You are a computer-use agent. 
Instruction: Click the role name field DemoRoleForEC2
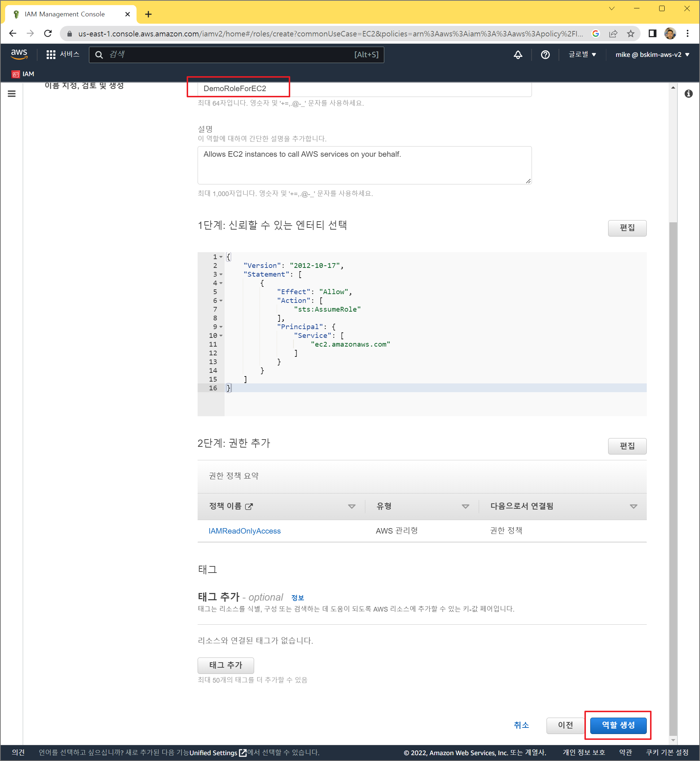(364, 89)
